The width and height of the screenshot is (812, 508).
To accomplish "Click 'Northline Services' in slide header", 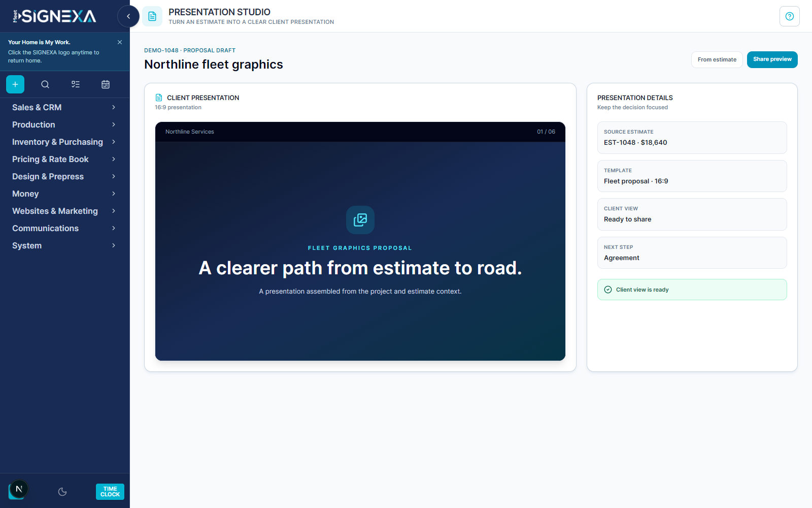I will pos(190,132).
